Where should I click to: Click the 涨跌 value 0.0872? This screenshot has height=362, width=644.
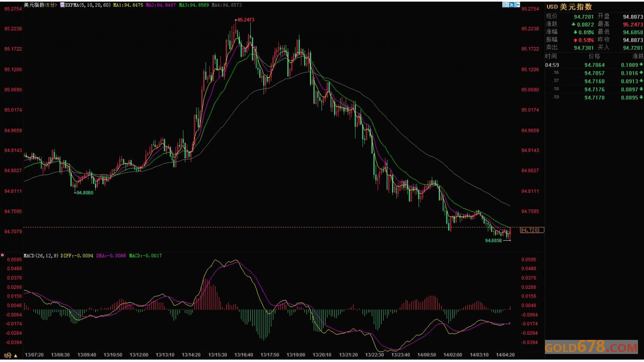(585, 25)
